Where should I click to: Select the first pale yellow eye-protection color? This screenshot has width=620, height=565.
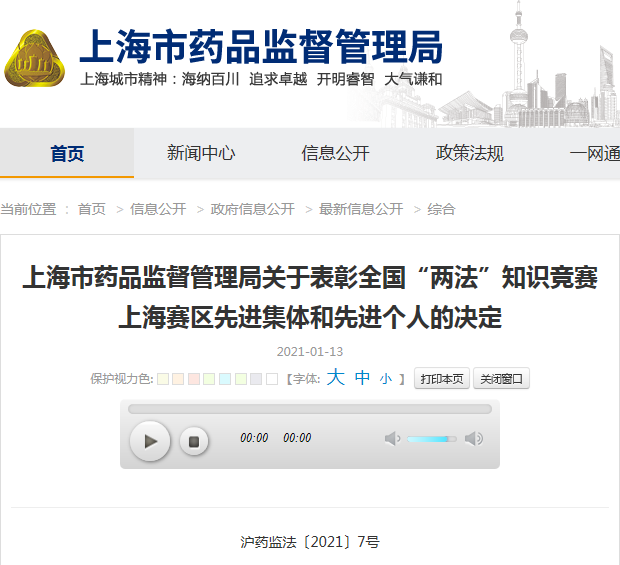[x=162, y=379]
